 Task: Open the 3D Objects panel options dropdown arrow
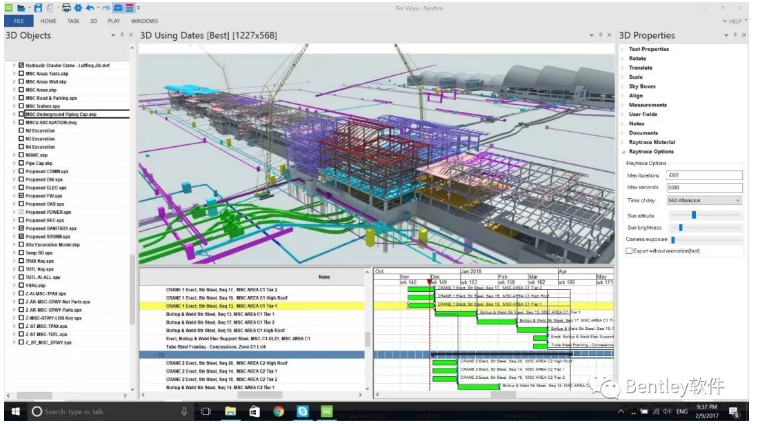(x=113, y=35)
